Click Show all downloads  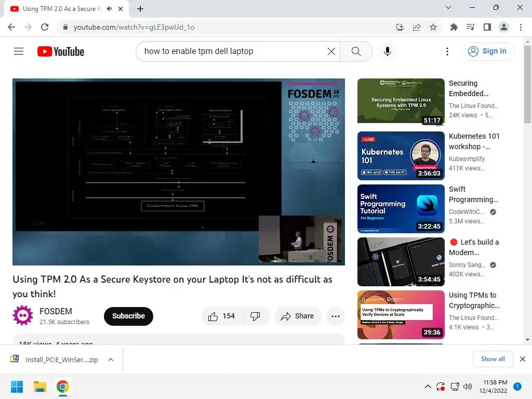click(493, 359)
